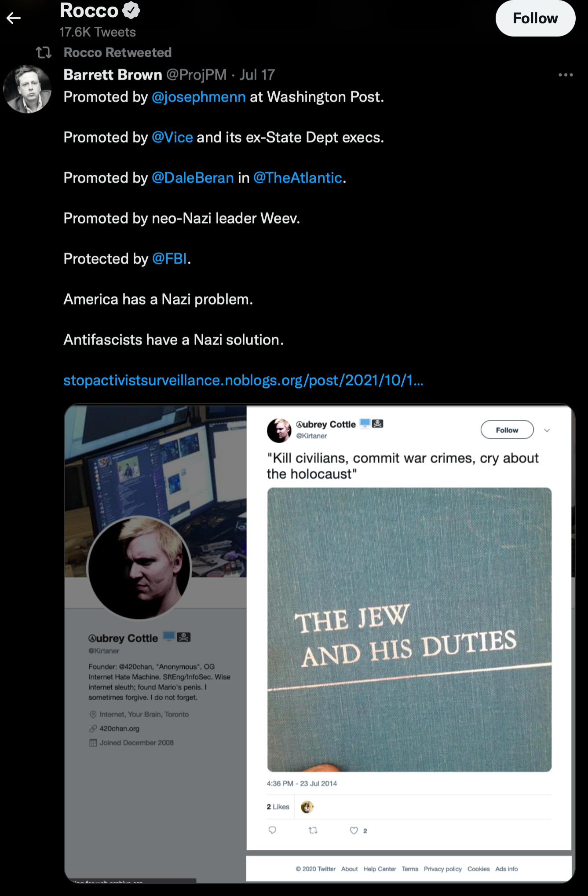
Task: Open the @josephmenn mention link
Action: tap(198, 97)
